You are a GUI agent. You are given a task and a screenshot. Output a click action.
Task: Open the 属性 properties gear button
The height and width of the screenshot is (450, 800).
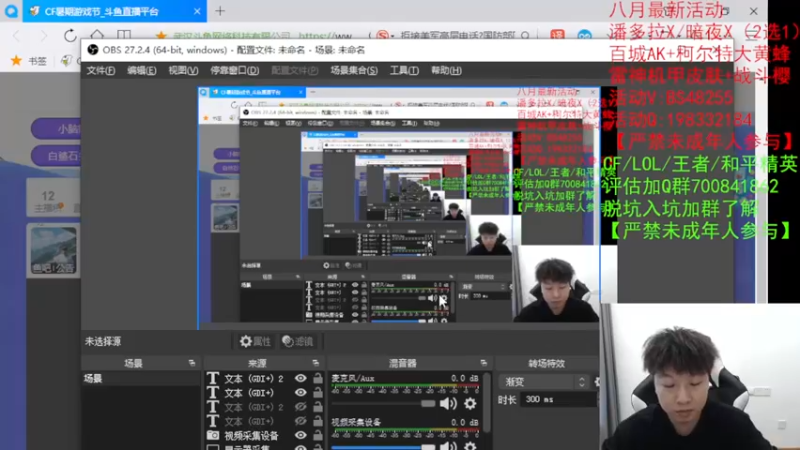[x=256, y=341]
